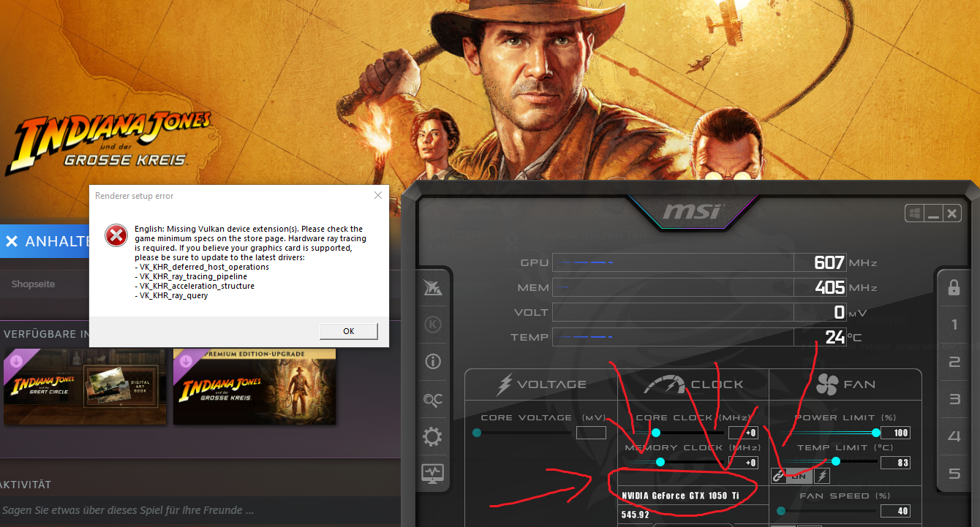Minimize the MSI Afterburner window
Image resolution: width=980 pixels, height=527 pixels.
click(x=933, y=213)
